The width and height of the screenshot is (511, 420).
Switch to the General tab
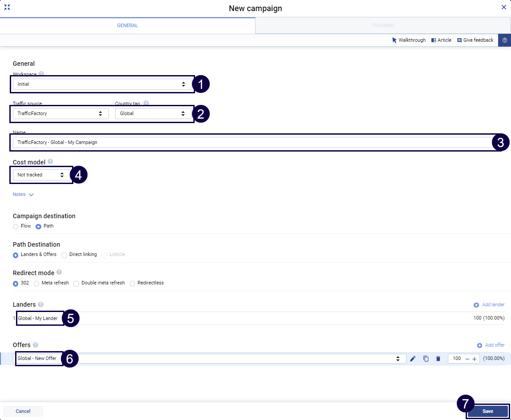tap(128, 26)
